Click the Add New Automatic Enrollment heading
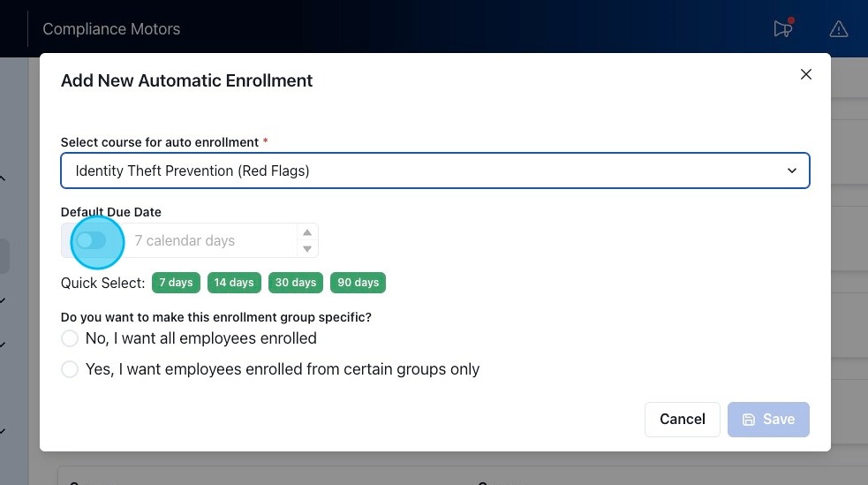Screen dimensions: 868x485 [186, 80]
